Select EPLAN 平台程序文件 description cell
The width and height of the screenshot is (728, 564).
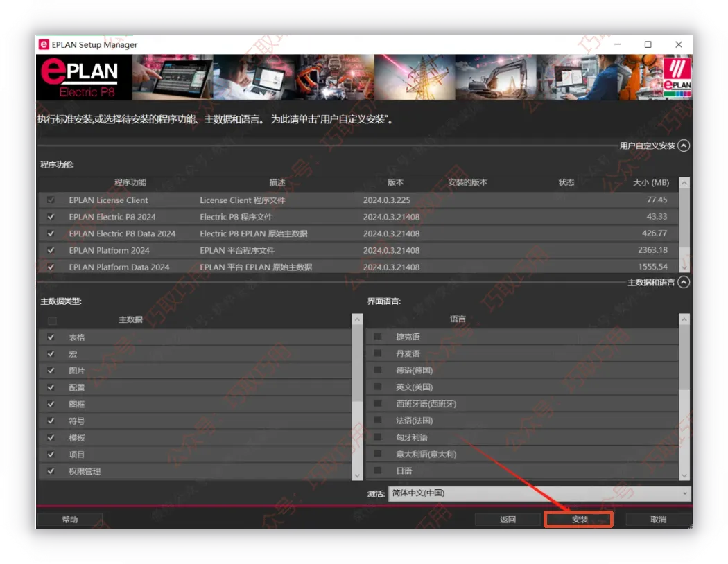237,250
